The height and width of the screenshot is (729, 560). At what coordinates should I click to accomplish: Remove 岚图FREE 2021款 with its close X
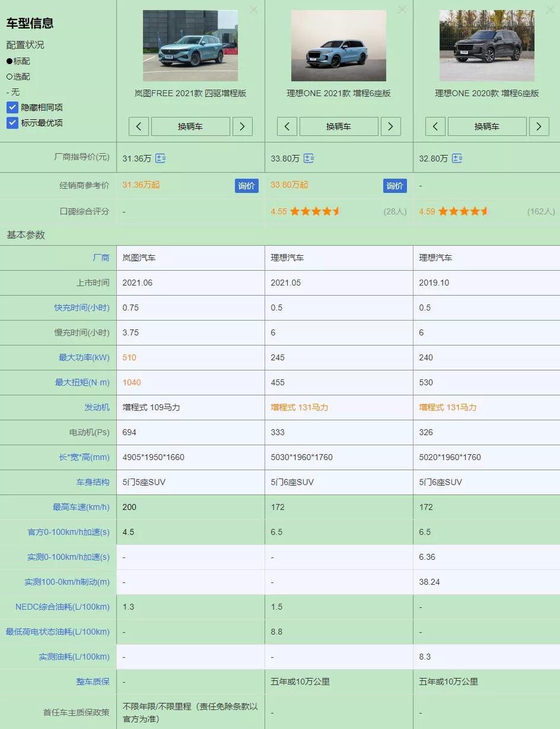[x=253, y=9]
